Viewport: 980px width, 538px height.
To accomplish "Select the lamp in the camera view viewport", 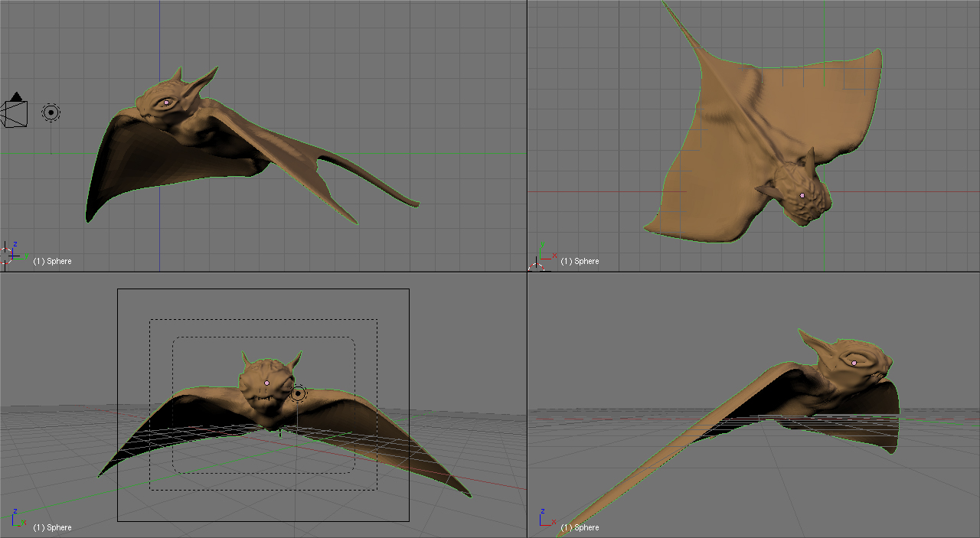I will (x=298, y=393).
